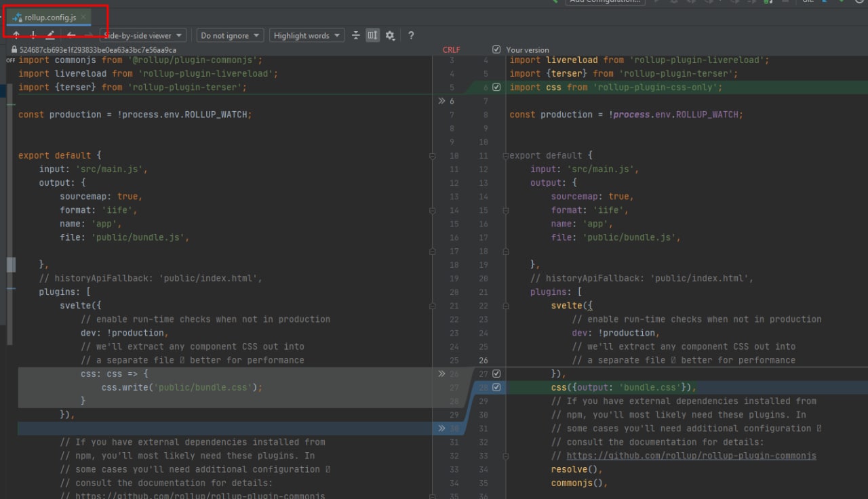Jump to the next difference arrow
The image size is (868, 499).
33,35
